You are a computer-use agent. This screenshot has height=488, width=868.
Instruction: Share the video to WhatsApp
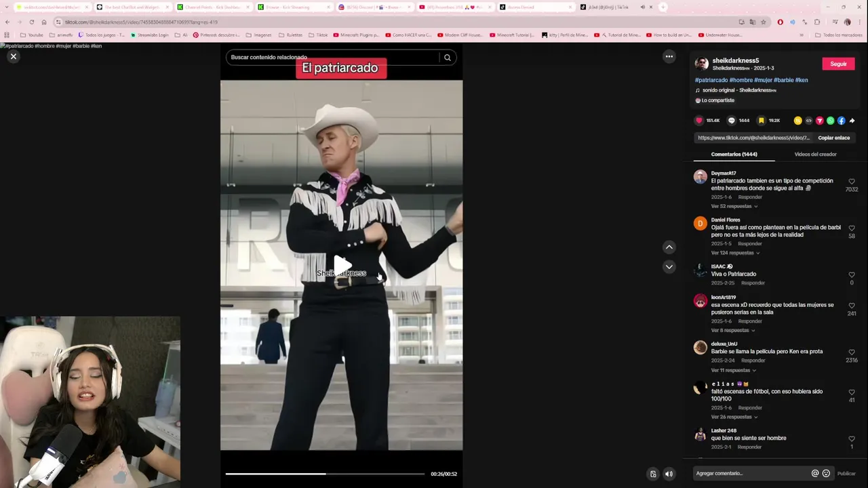coord(830,121)
